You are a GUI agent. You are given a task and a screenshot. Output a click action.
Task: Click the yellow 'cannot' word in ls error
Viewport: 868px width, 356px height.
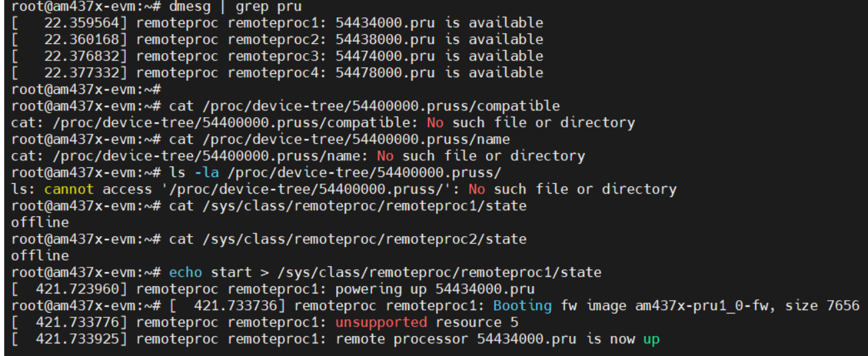69,190
